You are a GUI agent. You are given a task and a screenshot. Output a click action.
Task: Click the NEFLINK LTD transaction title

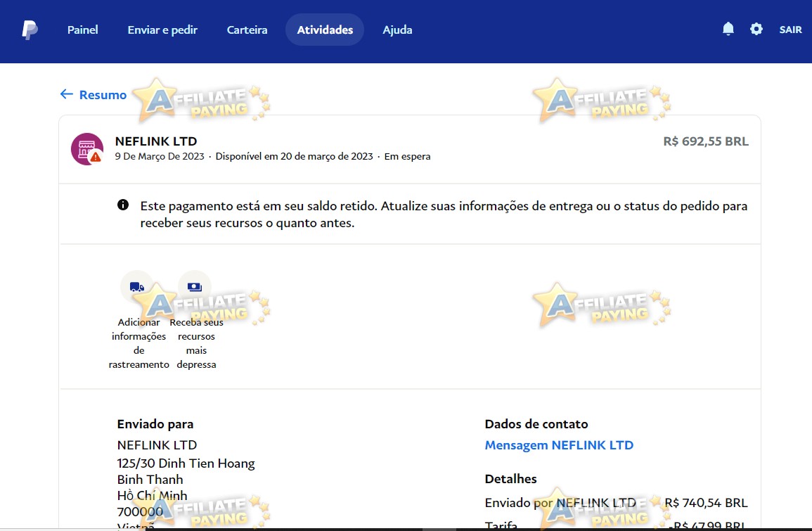click(x=156, y=141)
